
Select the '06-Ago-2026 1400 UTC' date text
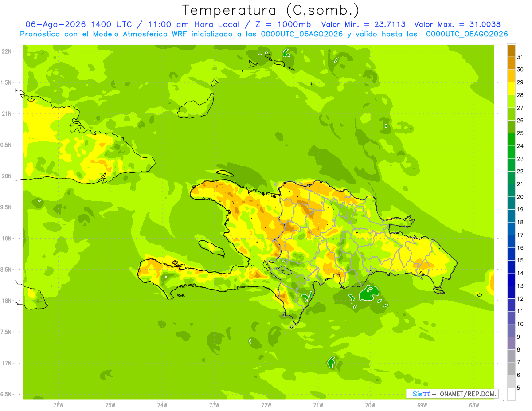point(78,24)
